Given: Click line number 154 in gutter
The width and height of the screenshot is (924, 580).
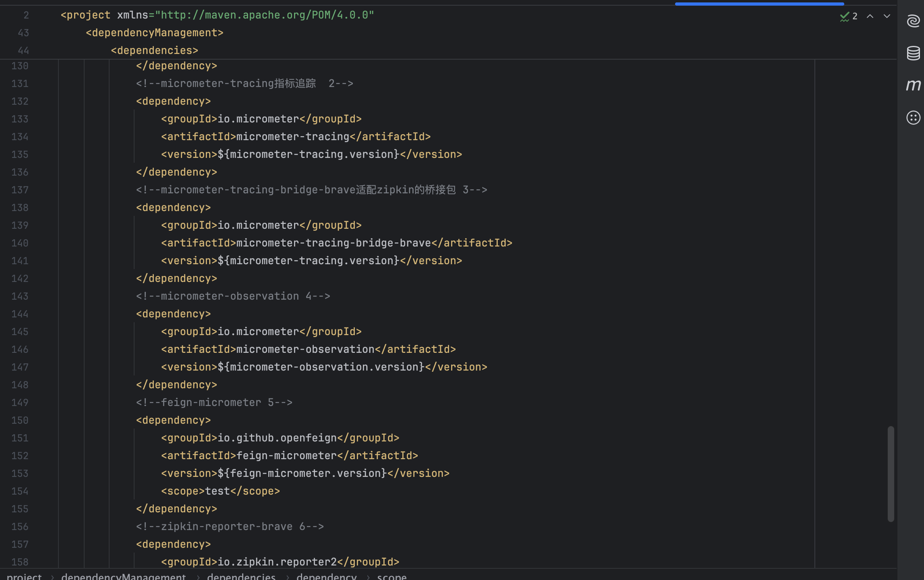Looking at the screenshot, I should (20, 491).
